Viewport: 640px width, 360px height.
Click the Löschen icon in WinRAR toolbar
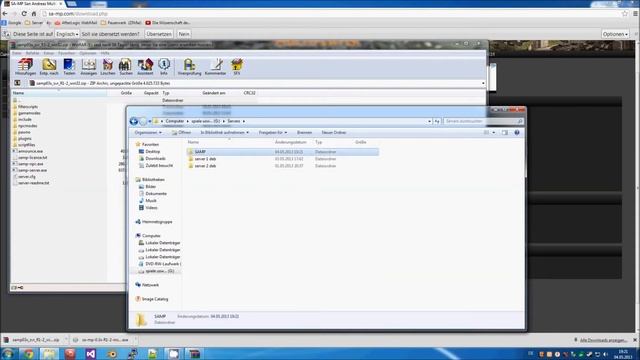click(x=108, y=67)
